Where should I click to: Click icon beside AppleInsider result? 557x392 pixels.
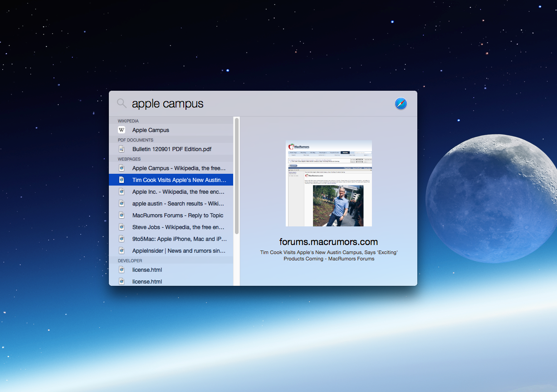tap(122, 250)
